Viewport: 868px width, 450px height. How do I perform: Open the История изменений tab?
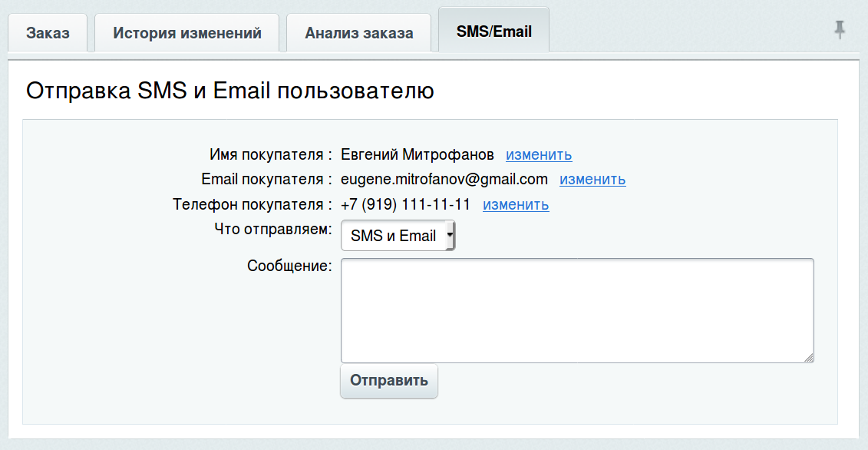coord(187,33)
